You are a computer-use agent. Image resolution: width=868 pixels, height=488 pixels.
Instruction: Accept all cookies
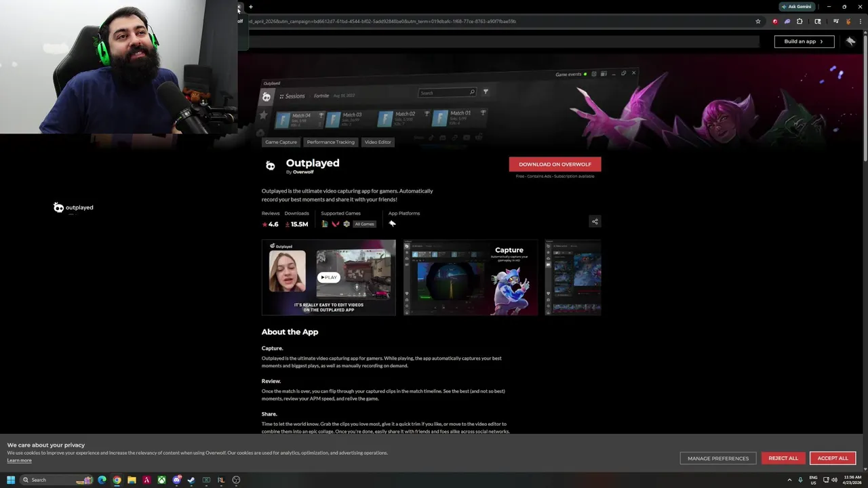[x=833, y=458]
